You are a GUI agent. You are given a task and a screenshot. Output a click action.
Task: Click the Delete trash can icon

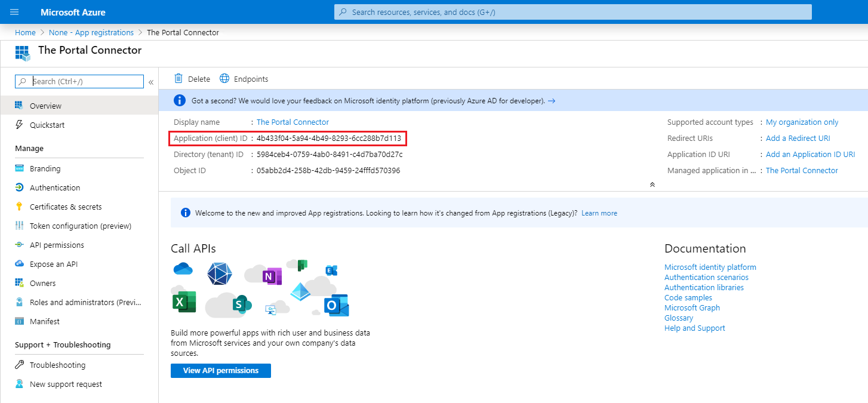178,79
